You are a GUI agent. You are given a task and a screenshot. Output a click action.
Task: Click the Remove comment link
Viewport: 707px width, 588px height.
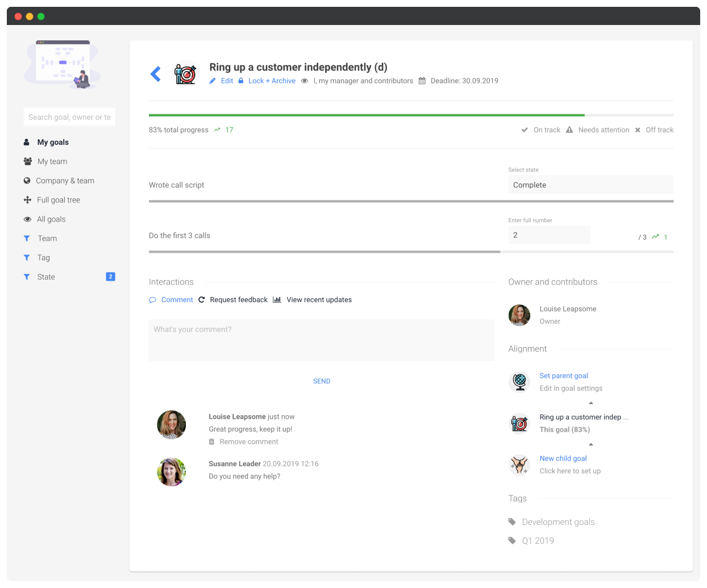pos(249,442)
